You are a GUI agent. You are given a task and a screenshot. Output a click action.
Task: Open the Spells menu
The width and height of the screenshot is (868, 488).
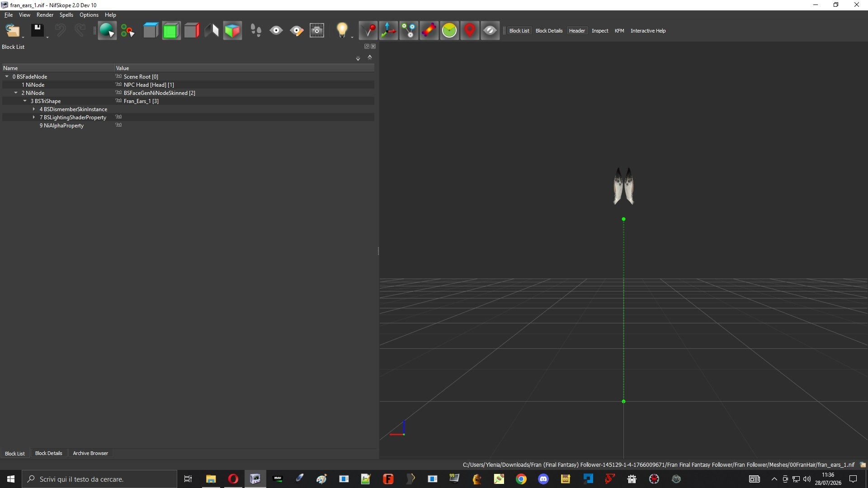point(66,15)
